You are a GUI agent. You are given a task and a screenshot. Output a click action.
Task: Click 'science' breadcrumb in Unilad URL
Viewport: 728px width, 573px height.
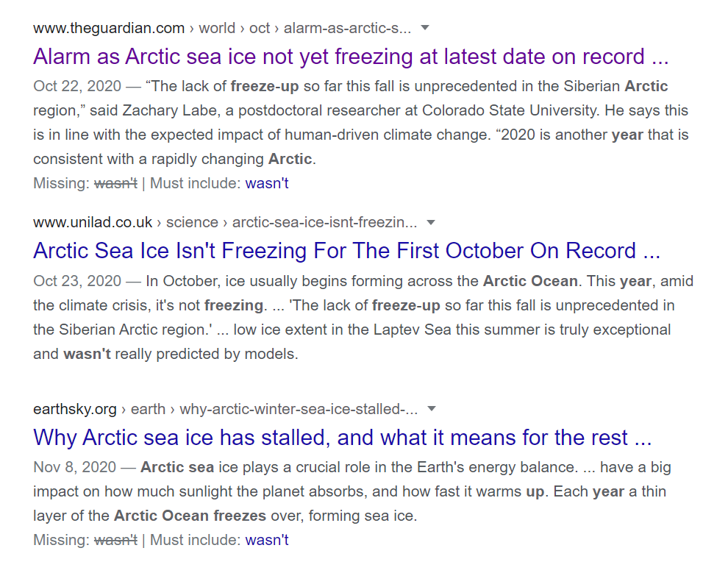pyautogui.click(x=192, y=222)
